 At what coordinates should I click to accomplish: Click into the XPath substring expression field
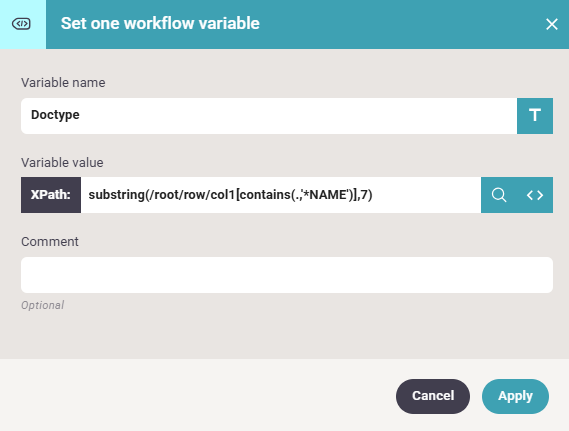(x=281, y=195)
